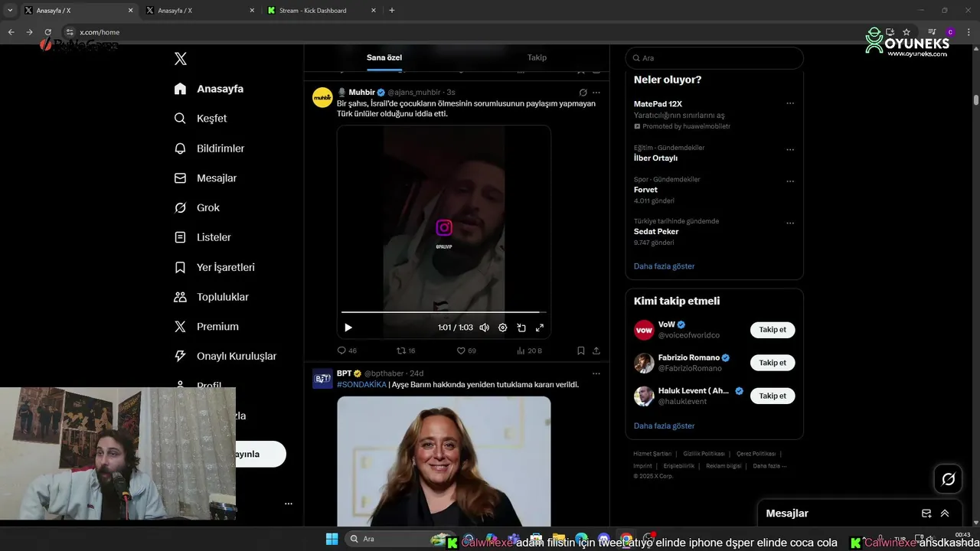Click Grok icon on Muhbir post
Image resolution: width=980 pixels, height=551 pixels.
[x=583, y=93]
